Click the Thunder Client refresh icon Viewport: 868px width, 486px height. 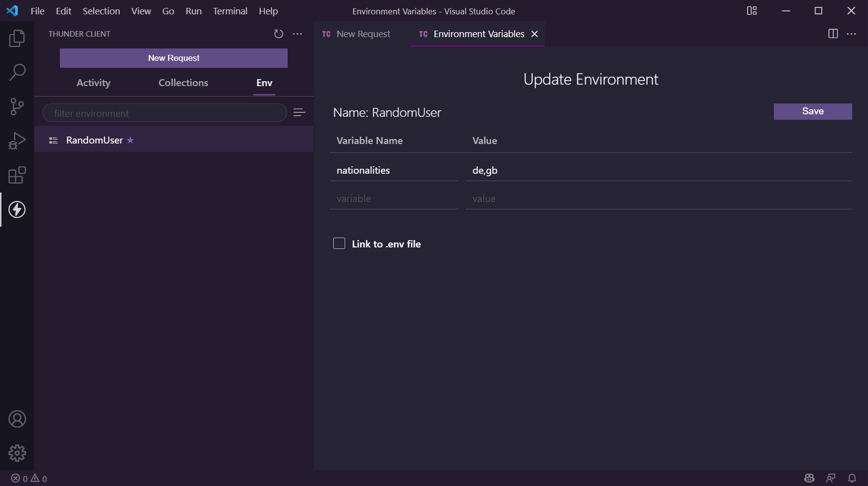click(278, 34)
